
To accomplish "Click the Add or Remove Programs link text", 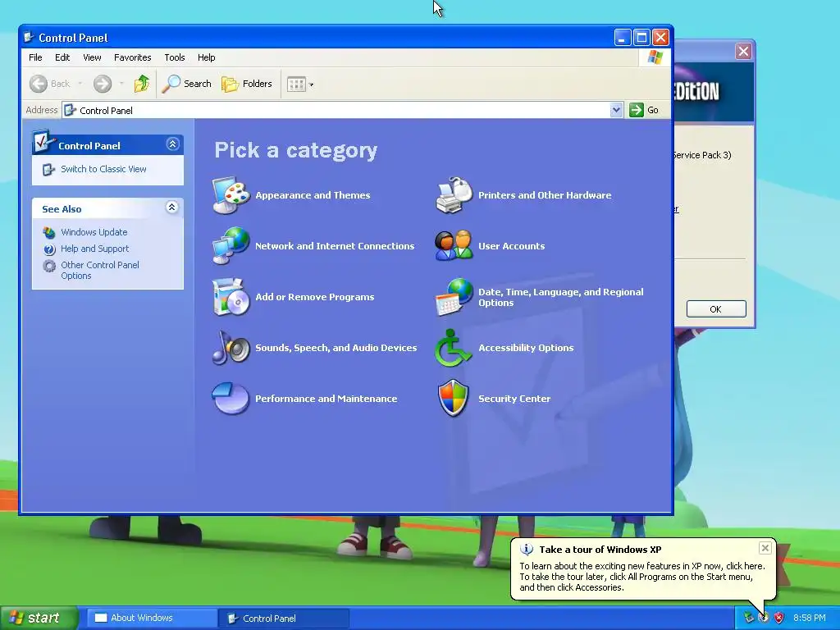I will pyautogui.click(x=314, y=297).
